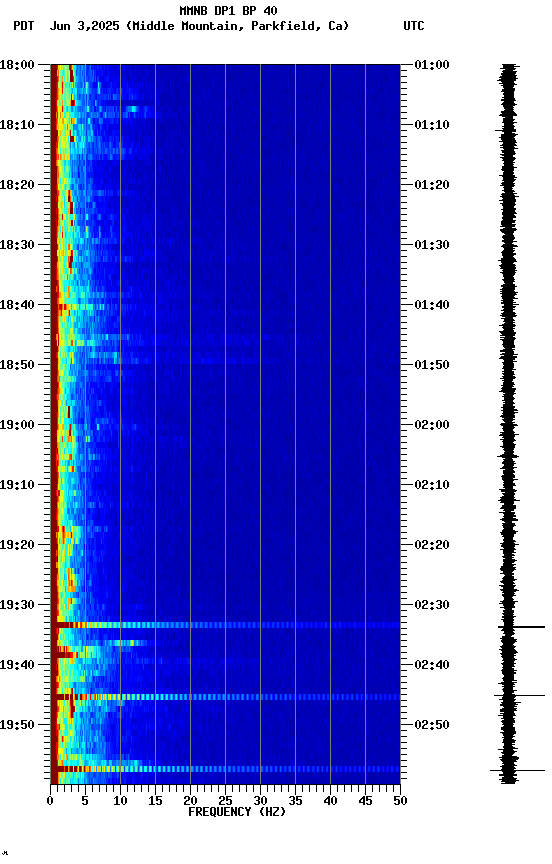This screenshot has width=552, height=864.
Task: Click the seismogram waveform trace at 01:30
Action: pyautogui.click(x=509, y=245)
